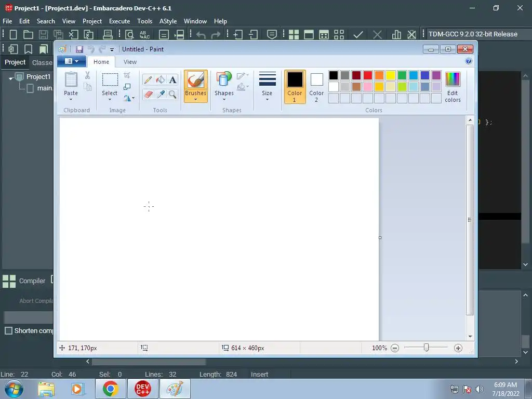Pick the yellow color swatch

391,75
